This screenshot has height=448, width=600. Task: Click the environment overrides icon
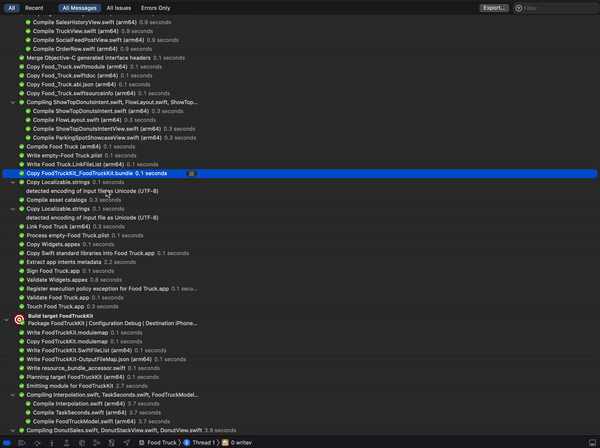pyautogui.click(x=112, y=443)
